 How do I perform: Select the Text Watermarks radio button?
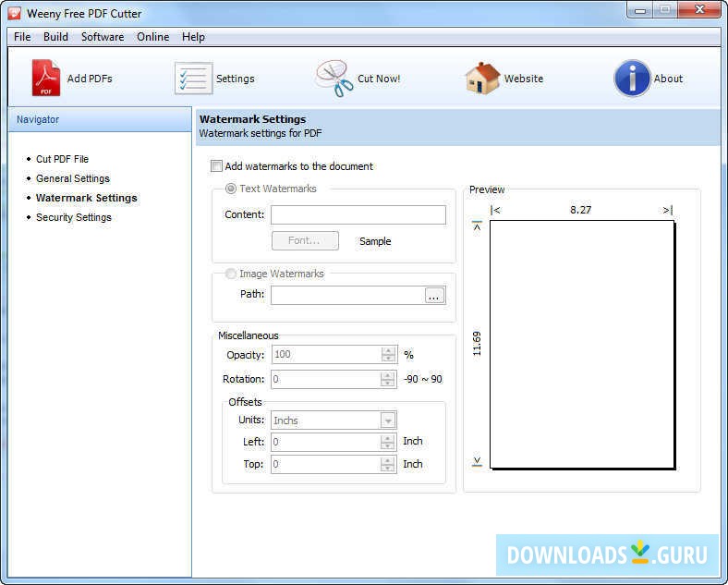tap(231, 189)
